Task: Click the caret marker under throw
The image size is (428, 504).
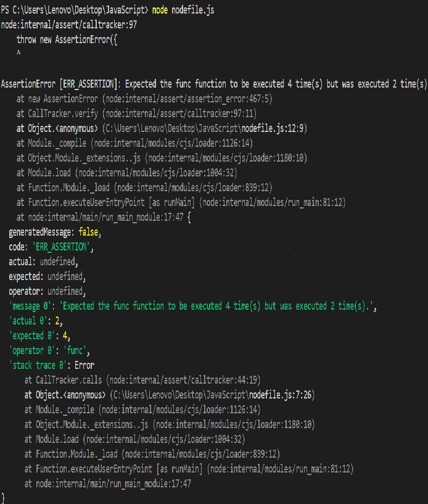Action: 19,54
